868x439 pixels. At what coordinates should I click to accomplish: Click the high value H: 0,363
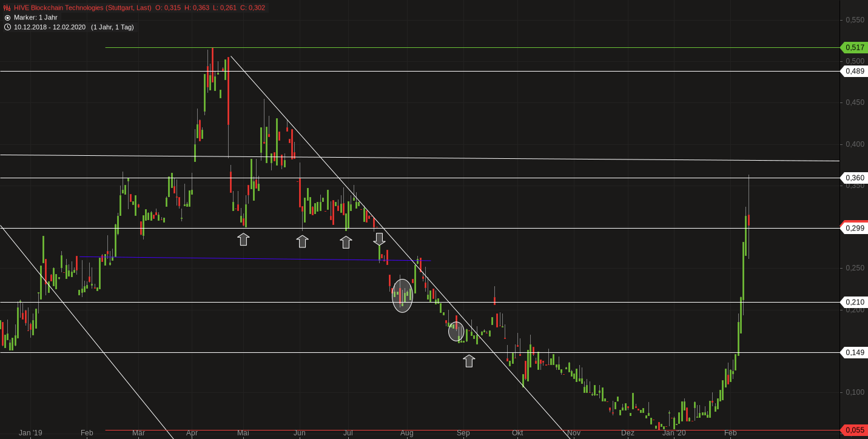pos(197,8)
